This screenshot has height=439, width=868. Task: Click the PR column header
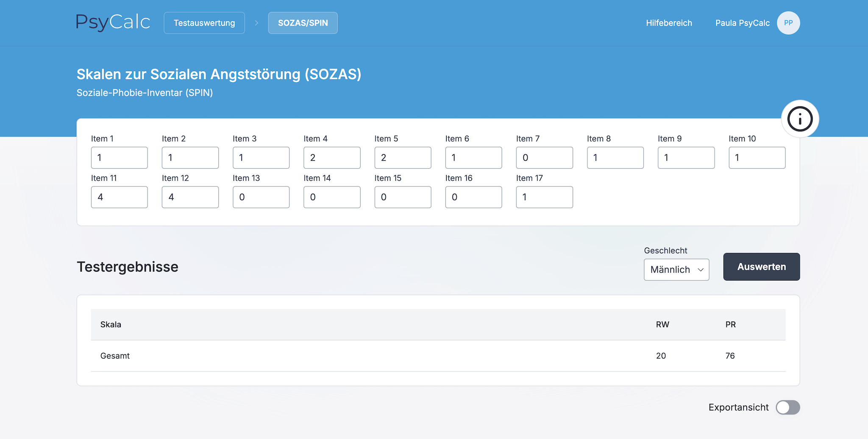tap(730, 325)
